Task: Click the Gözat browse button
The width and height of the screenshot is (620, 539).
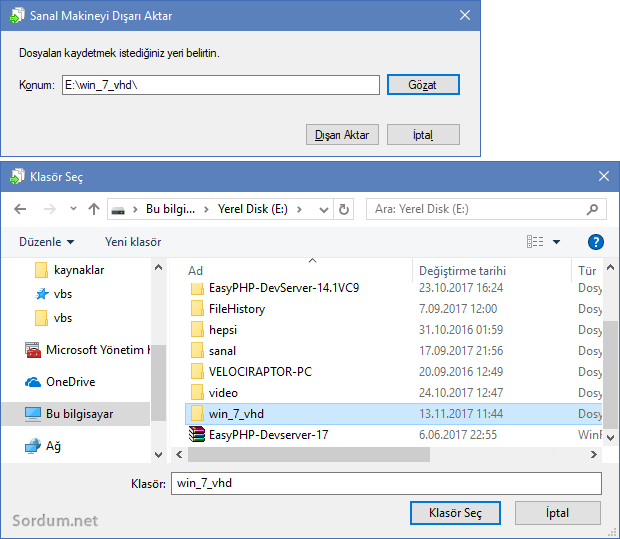Action: [x=423, y=85]
